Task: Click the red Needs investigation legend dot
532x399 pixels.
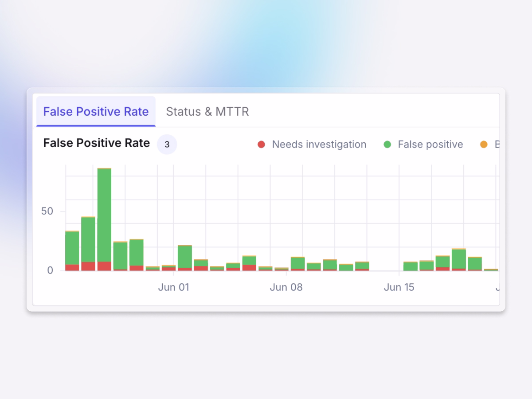Action: [262, 144]
